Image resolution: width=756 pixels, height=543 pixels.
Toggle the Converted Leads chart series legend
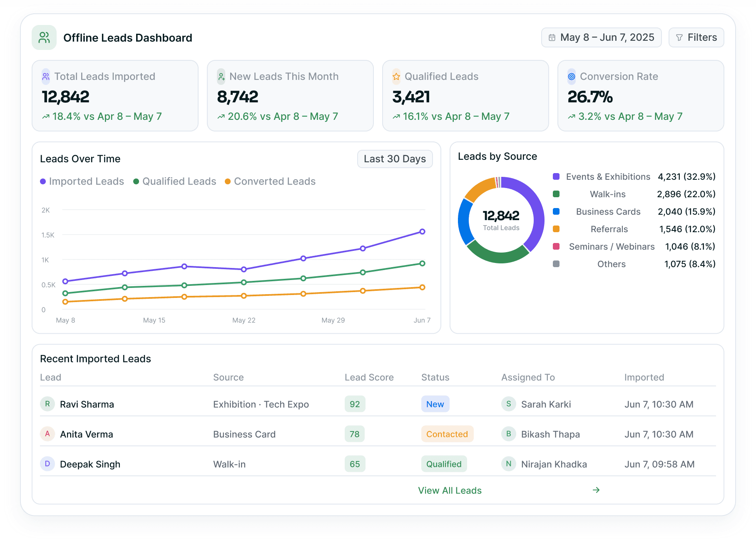pos(270,181)
